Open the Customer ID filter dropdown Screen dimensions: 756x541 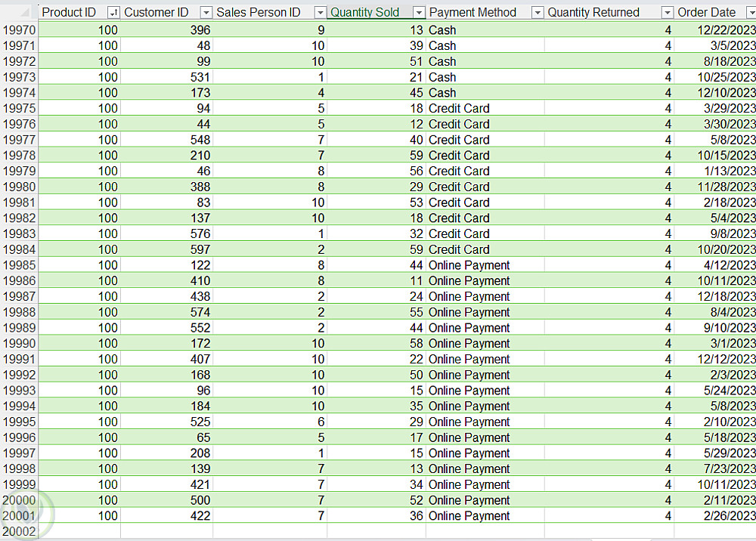[x=206, y=13]
